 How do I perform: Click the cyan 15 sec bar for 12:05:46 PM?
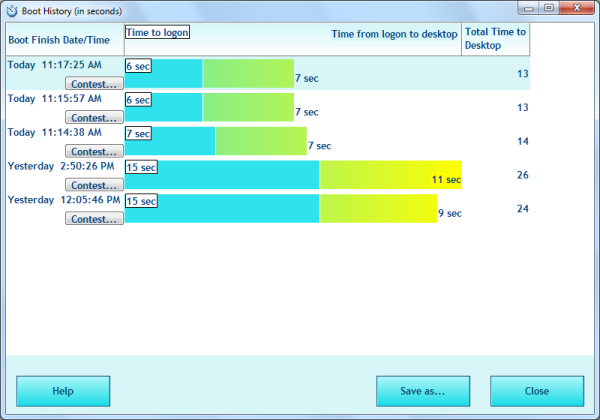pyautogui.click(x=222, y=212)
